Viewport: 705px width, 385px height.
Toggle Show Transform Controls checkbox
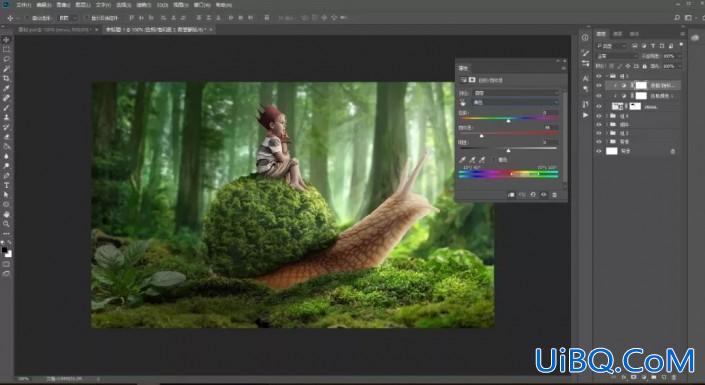[88, 18]
